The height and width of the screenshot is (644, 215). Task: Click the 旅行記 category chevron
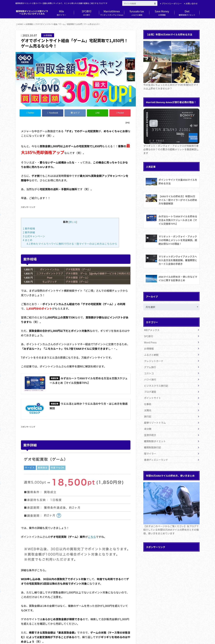click(x=198, y=416)
